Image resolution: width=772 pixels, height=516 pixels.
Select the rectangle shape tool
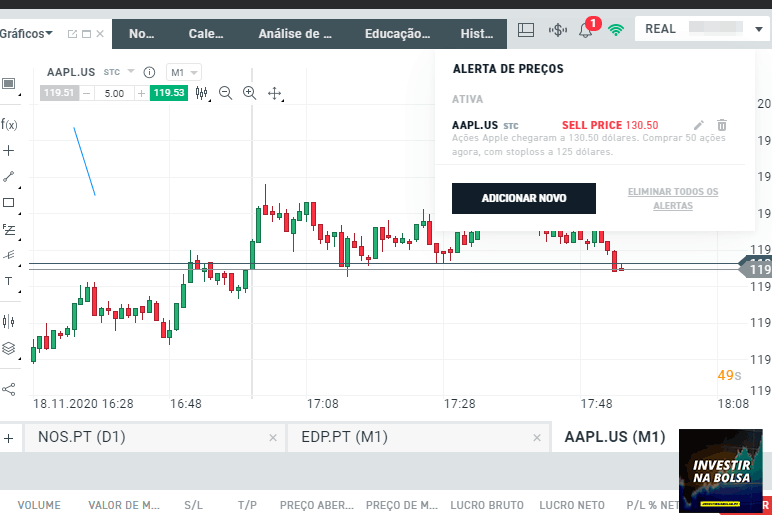pyautogui.click(x=9, y=202)
